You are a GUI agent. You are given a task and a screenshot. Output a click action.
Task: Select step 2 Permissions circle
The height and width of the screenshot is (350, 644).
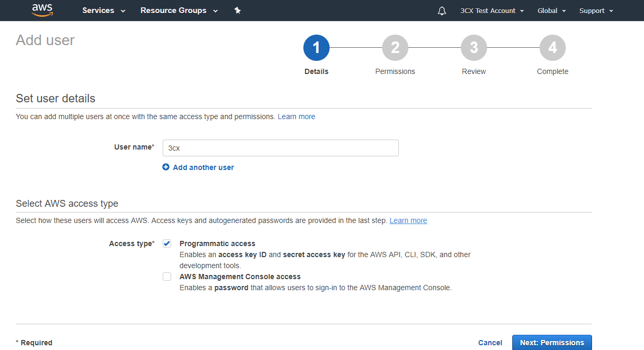[395, 48]
